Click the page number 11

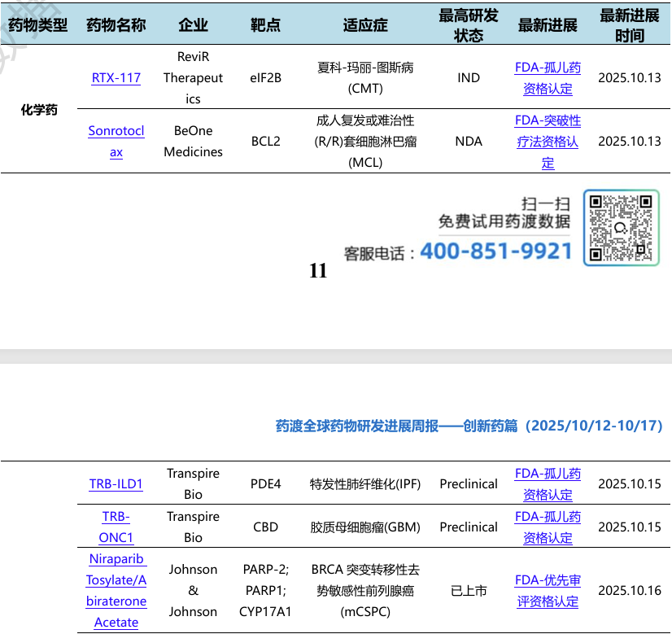(318, 270)
